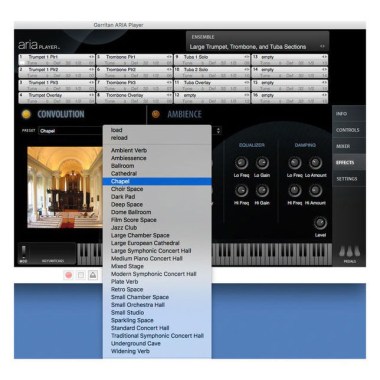
Task: Click the Level knob
Action: coord(320,223)
